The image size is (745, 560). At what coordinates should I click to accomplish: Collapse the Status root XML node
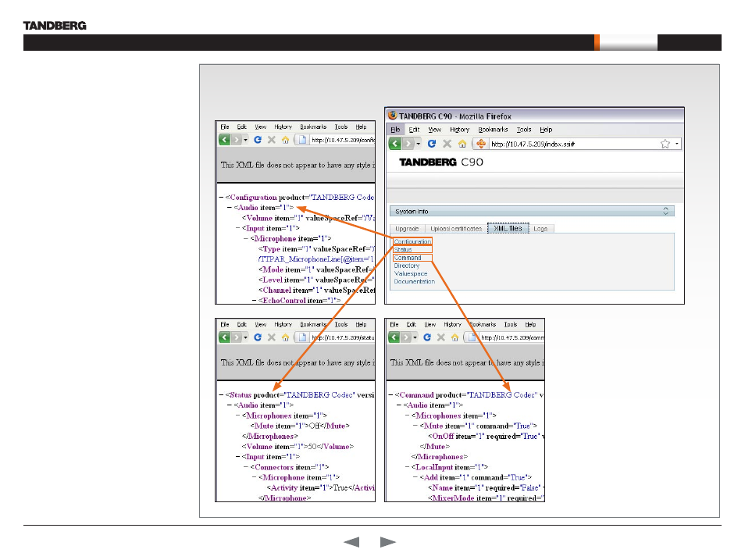coord(221,395)
